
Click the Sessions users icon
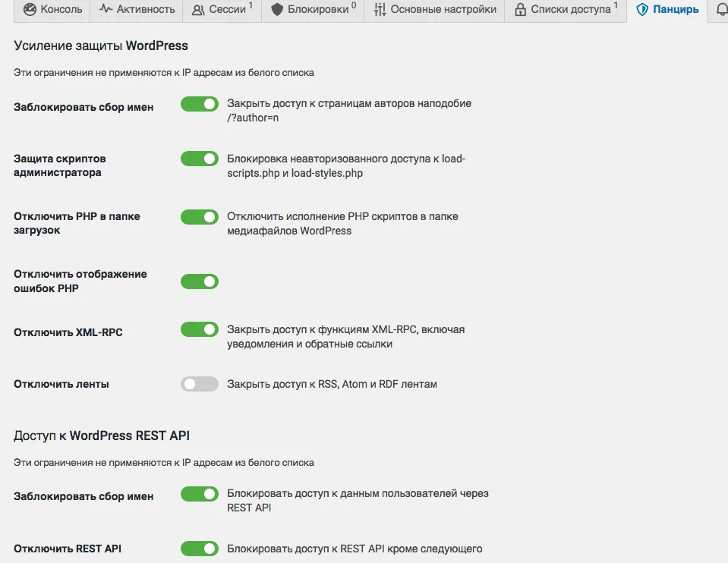click(198, 10)
